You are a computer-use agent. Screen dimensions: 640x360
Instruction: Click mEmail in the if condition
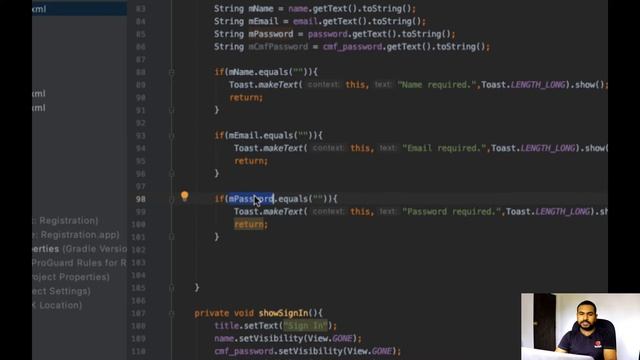click(243, 135)
